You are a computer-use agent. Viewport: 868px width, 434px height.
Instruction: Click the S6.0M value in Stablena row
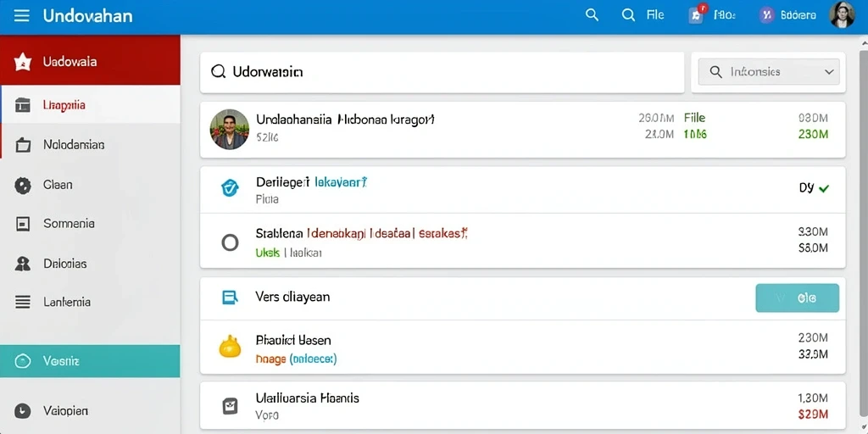[813, 248]
